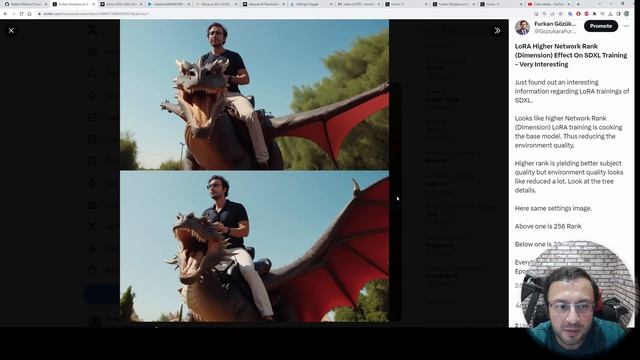Open the Furkan Gözük... display name link
The height and width of the screenshot is (360, 640).
[555, 24]
